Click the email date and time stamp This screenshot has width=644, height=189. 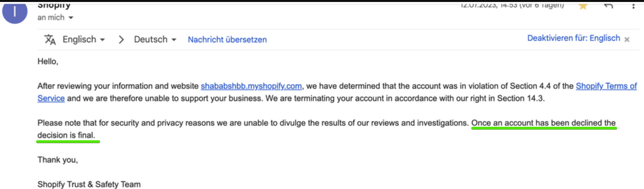[512, 5]
